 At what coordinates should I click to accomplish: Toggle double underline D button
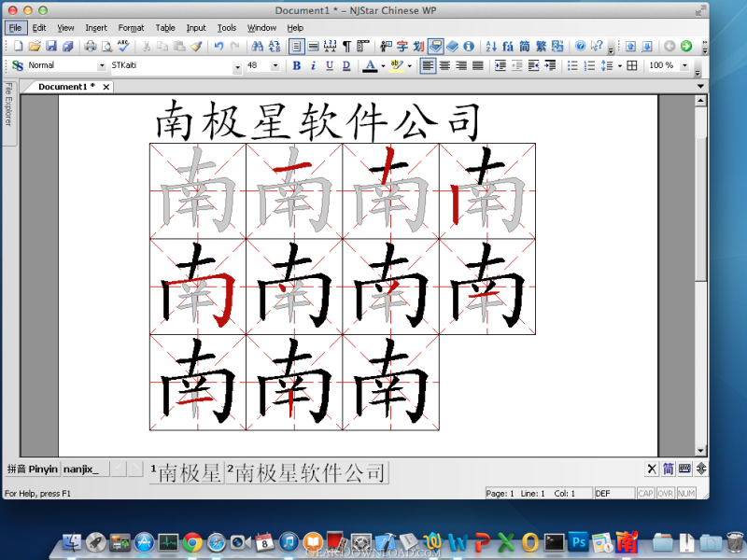[x=346, y=65]
